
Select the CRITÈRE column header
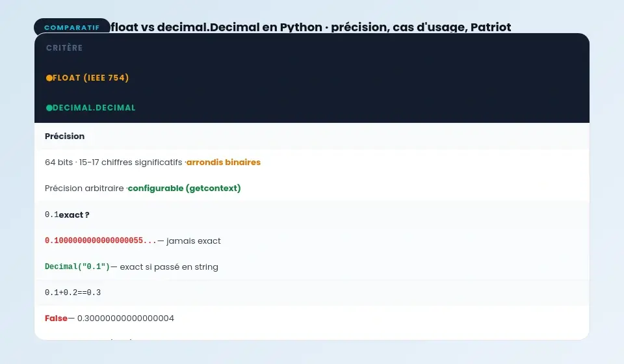tap(64, 47)
